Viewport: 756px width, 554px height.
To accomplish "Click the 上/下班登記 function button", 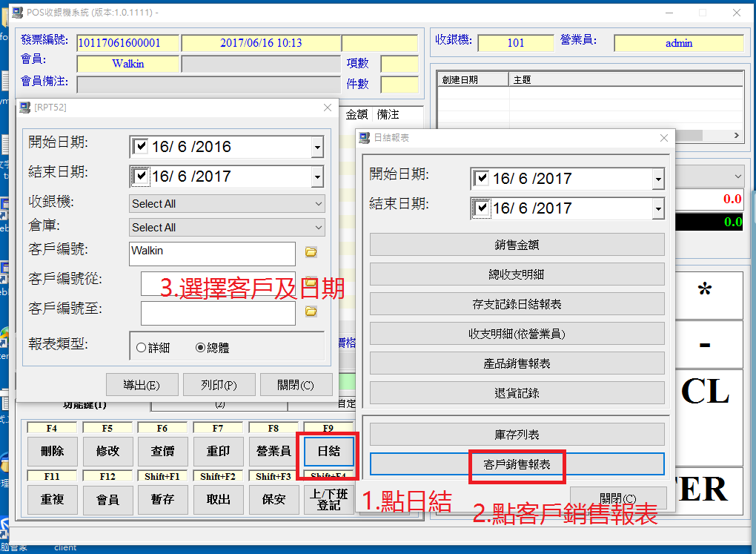I will (x=329, y=499).
